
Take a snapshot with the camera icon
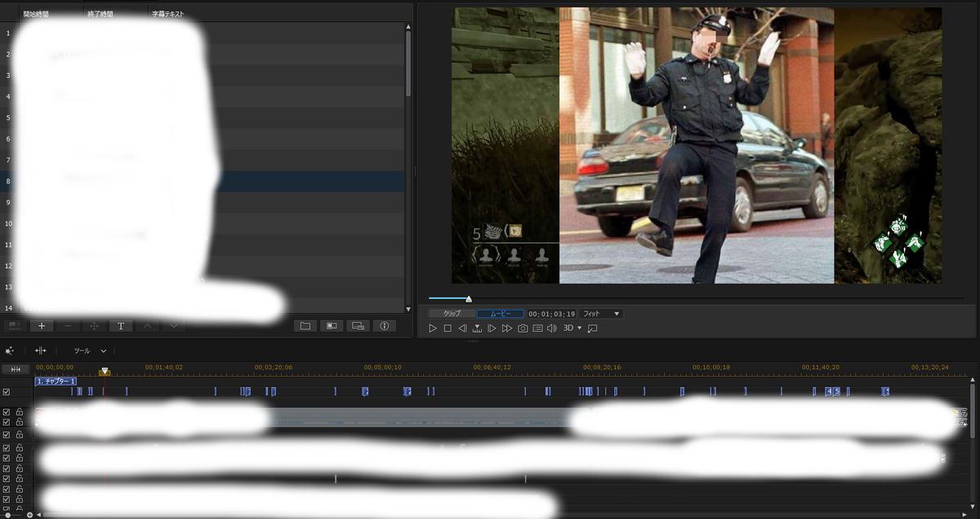[x=523, y=328]
